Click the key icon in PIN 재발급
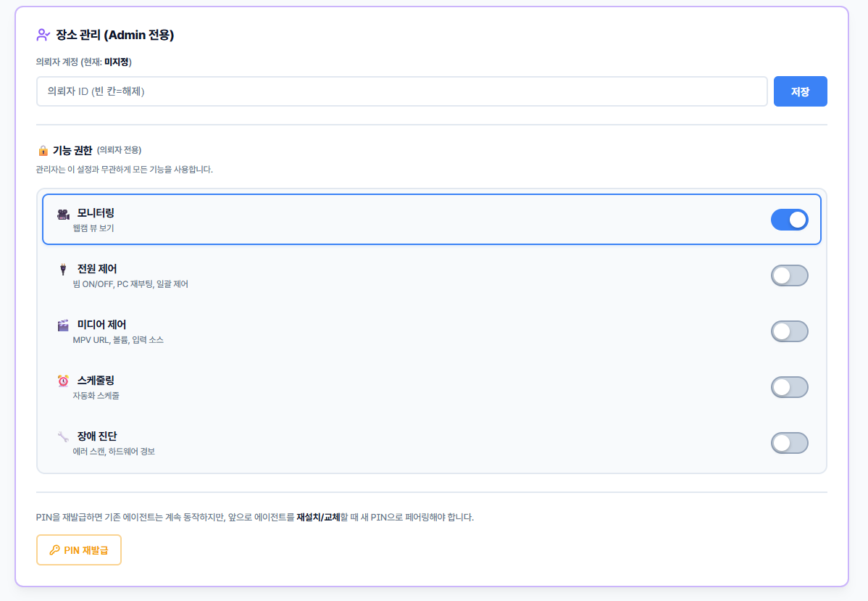Viewport: 868px width, 601px height. pyautogui.click(x=54, y=550)
